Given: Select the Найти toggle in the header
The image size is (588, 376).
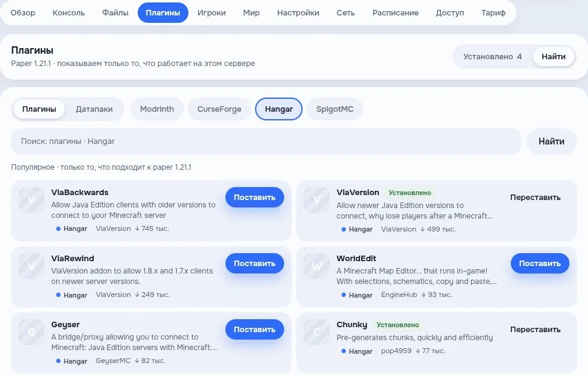Looking at the screenshot, I should click(553, 57).
